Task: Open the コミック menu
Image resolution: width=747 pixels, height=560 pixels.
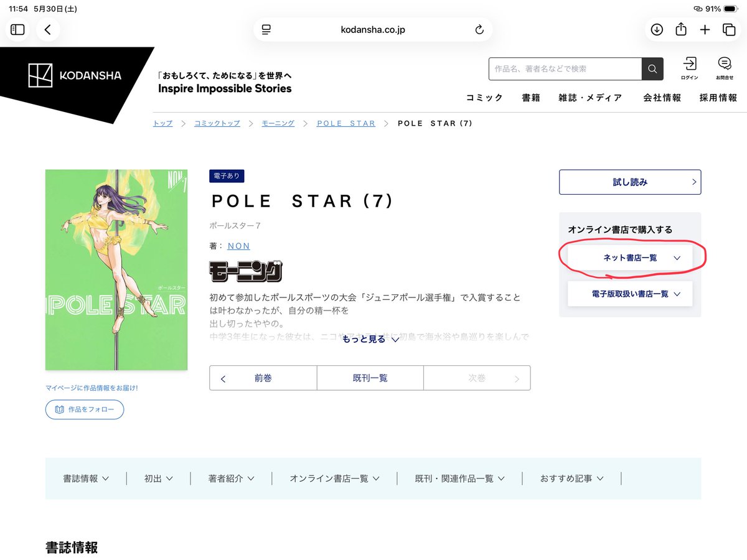Action: coord(484,98)
